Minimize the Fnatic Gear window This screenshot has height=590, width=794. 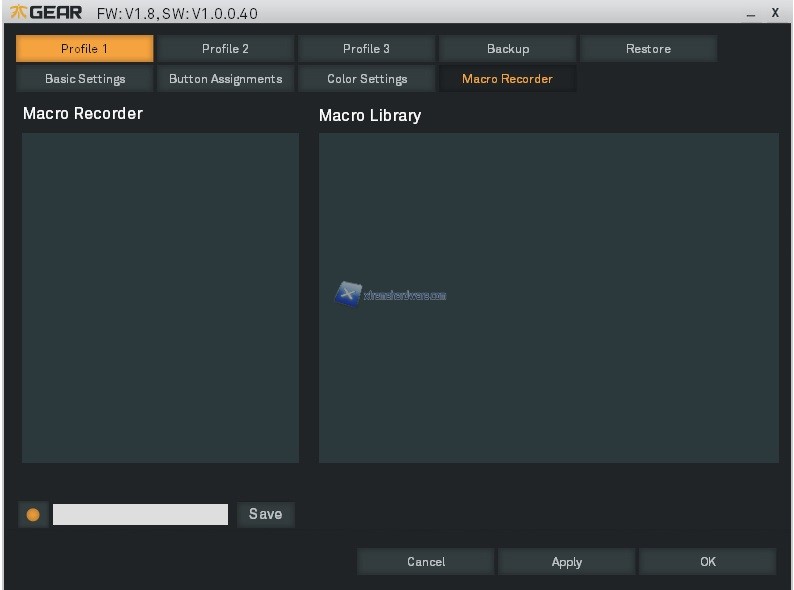tap(751, 13)
